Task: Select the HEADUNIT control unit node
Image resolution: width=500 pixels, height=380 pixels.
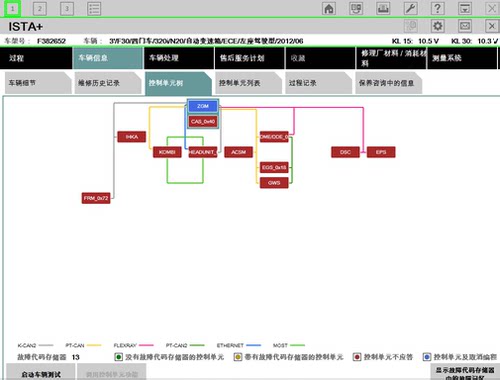Action: tap(203, 152)
